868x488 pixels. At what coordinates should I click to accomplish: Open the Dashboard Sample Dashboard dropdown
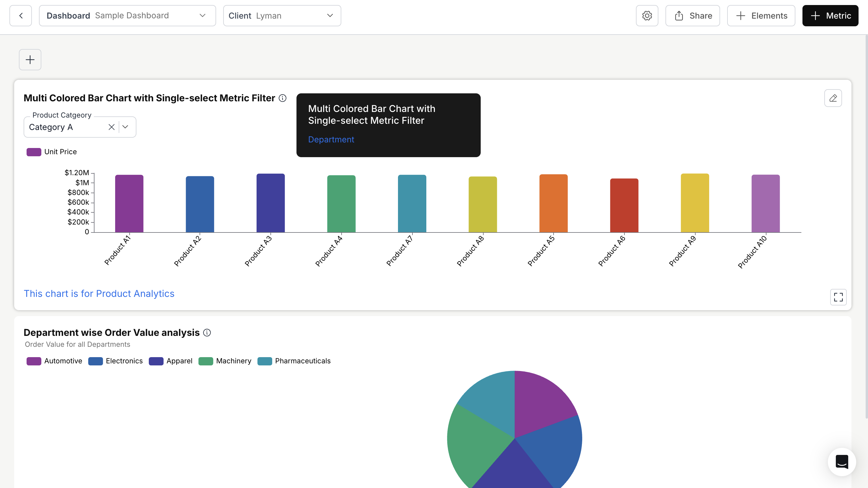tap(127, 16)
